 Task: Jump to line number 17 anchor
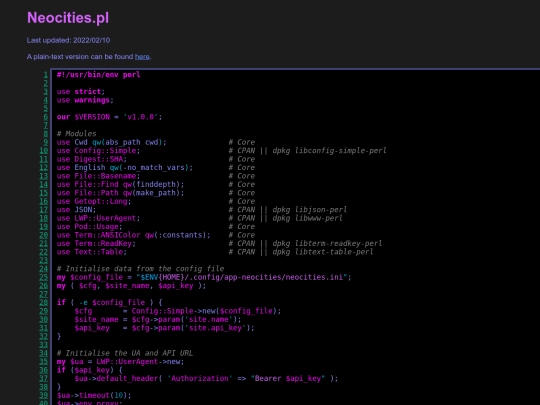coord(44,210)
